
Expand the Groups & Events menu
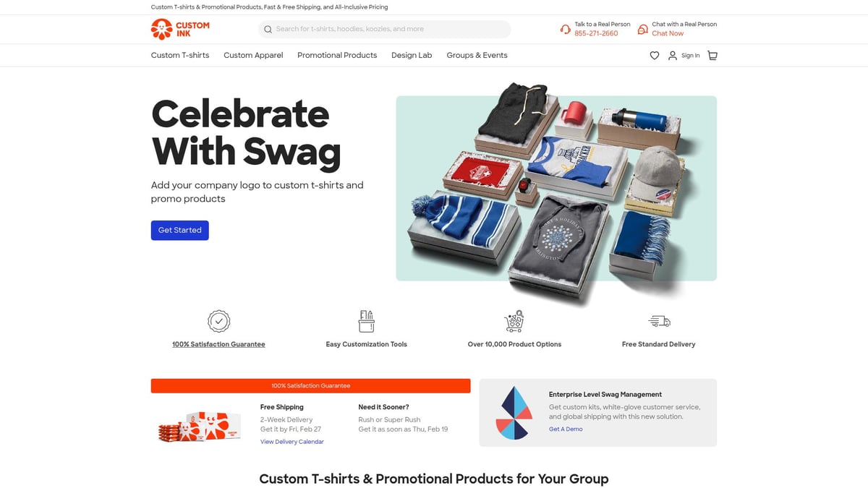[477, 56]
